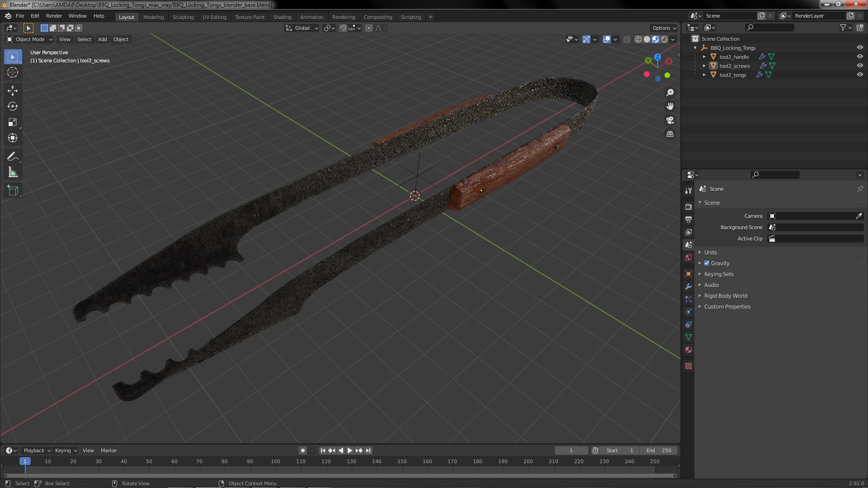This screenshot has height=488, width=868.
Task: Activate the Rotate tool
Action: point(13,107)
